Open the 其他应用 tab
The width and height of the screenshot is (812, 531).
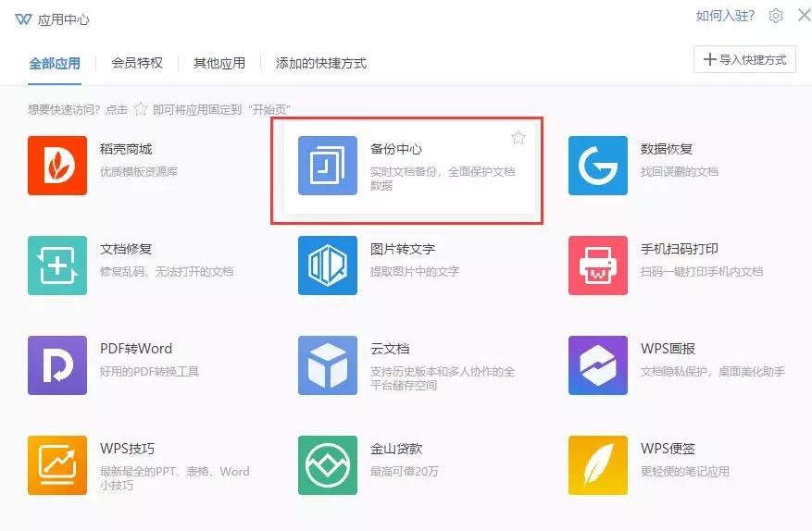point(219,63)
